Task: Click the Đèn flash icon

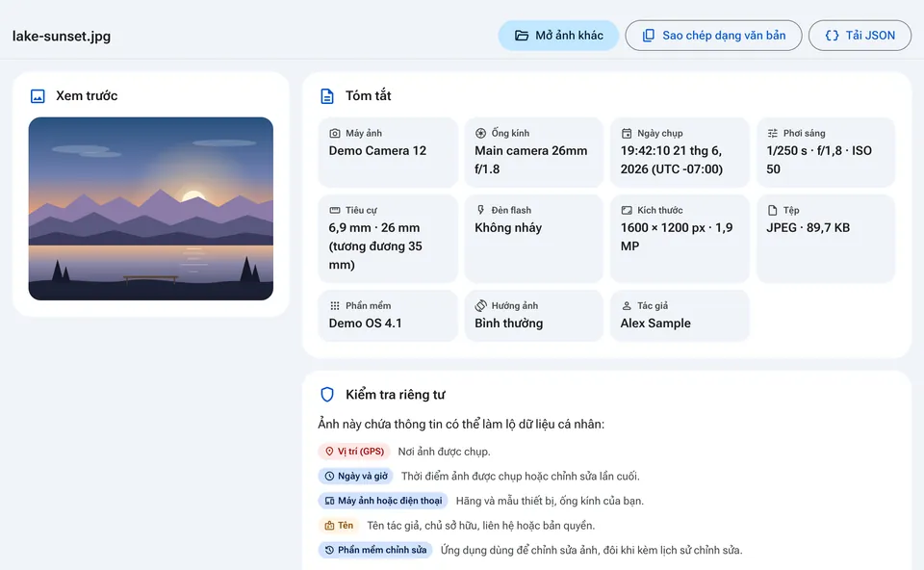Action: point(481,211)
